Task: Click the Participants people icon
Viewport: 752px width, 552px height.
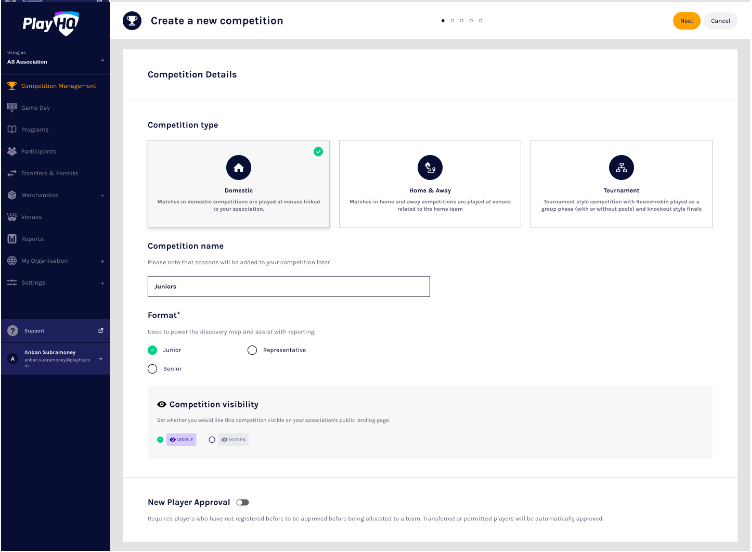Action: tap(12, 152)
